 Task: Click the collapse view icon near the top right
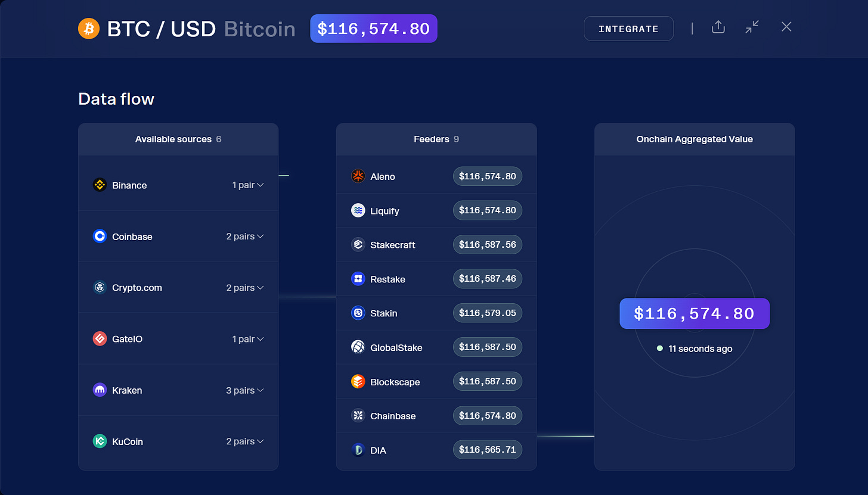pyautogui.click(x=752, y=27)
